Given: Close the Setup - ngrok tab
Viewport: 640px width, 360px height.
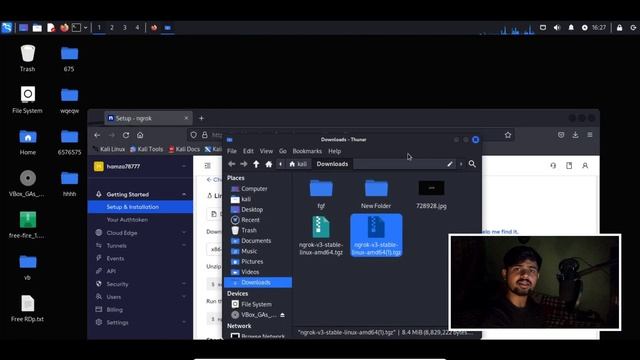Looking at the screenshot, I should pyautogui.click(x=186, y=118).
